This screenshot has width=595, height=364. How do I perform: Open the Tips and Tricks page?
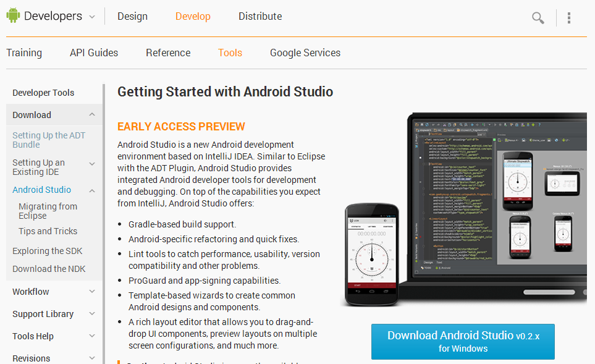click(x=49, y=231)
